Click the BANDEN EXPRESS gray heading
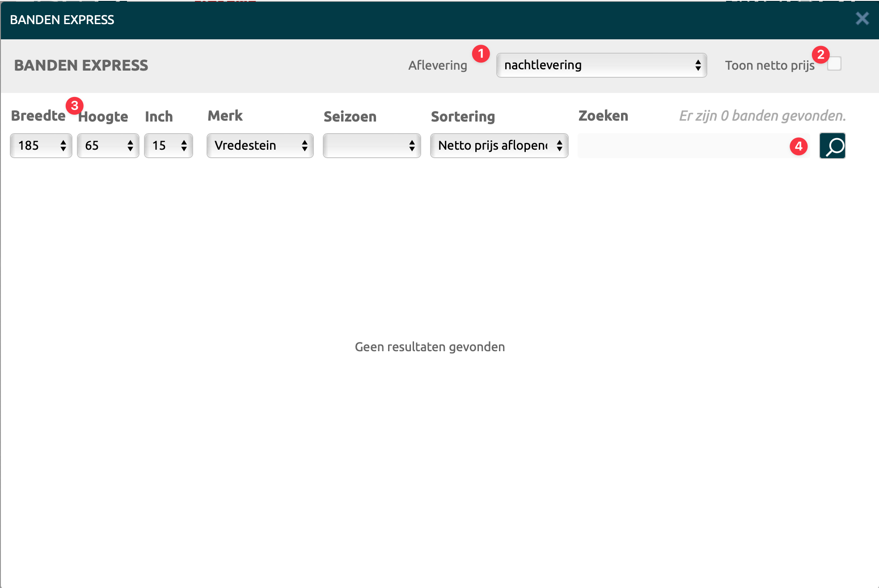Image resolution: width=879 pixels, height=588 pixels. [81, 66]
